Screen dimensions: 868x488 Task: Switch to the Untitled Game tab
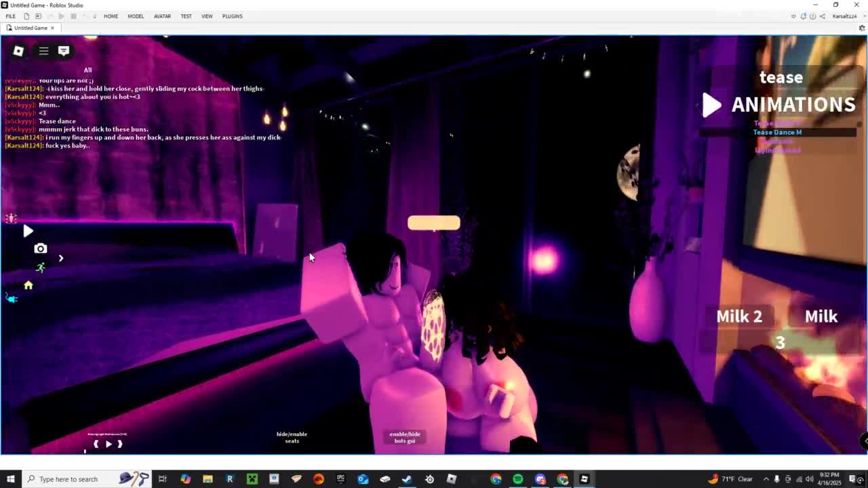tap(31, 28)
